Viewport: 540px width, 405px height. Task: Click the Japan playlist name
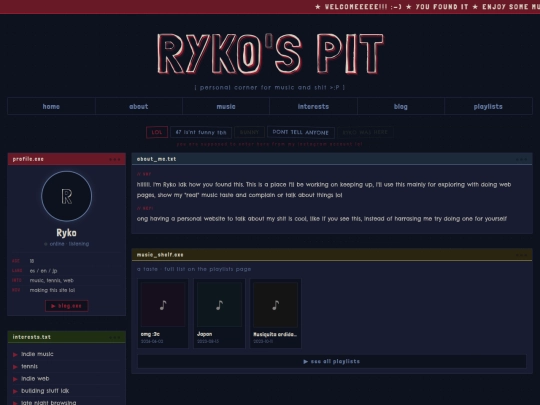click(x=205, y=334)
